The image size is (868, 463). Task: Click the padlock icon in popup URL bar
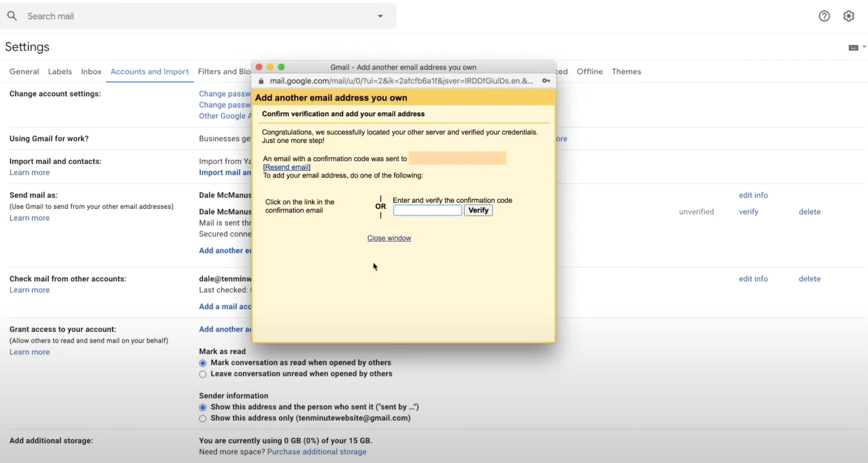(x=261, y=81)
